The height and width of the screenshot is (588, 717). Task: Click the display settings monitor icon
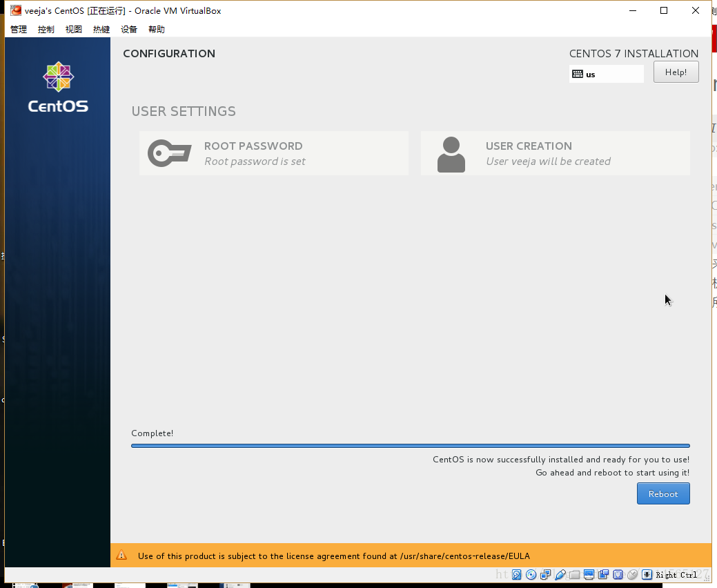pos(589,575)
